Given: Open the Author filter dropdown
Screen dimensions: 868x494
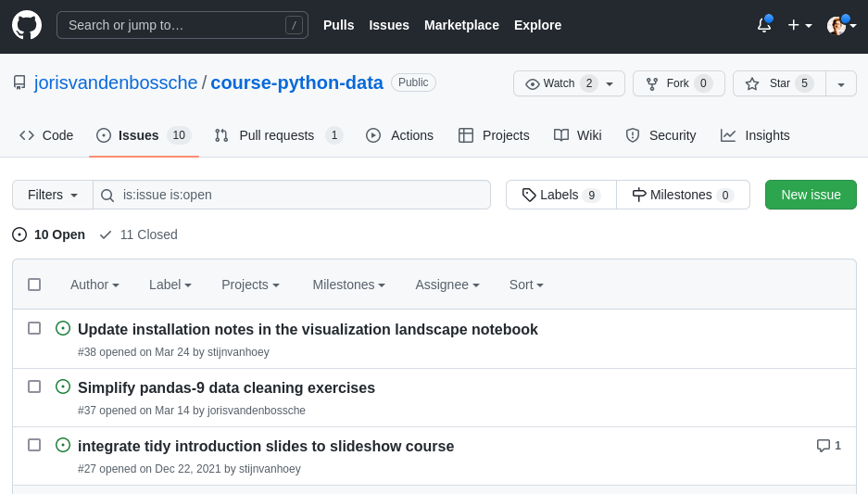Looking at the screenshot, I should coord(94,285).
